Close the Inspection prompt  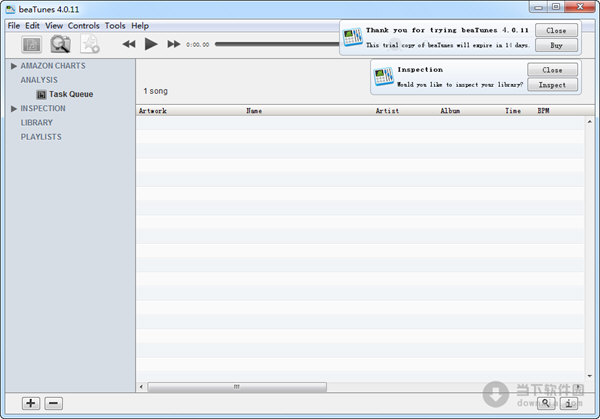coord(553,70)
